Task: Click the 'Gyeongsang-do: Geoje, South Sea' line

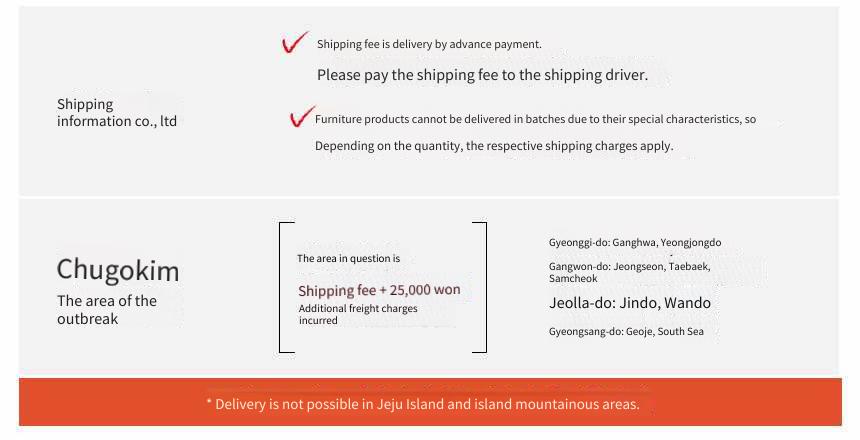Action: tap(626, 331)
